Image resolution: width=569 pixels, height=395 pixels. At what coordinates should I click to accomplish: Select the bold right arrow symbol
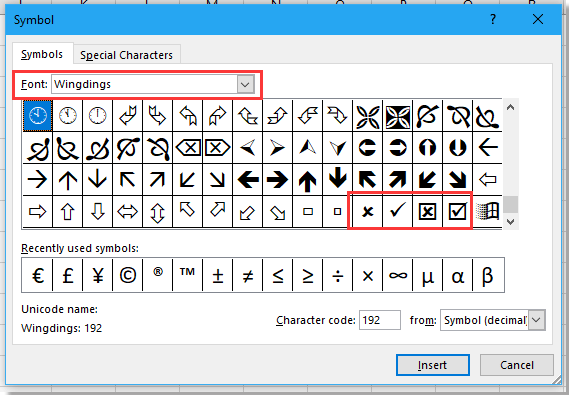[278, 180]
